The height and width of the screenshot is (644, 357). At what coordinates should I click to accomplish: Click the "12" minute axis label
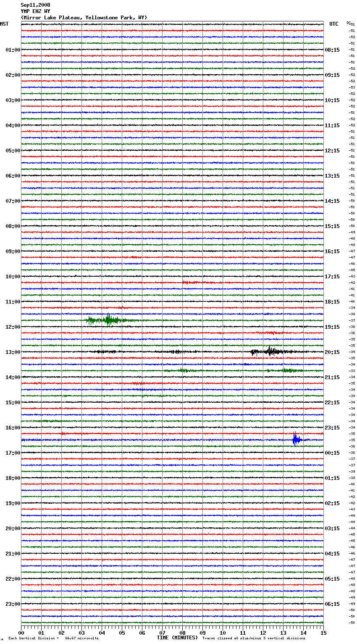click(x=263, y=633)
